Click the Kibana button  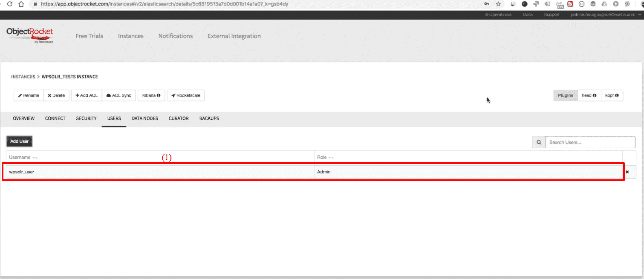pyautogui.click(x=151, y=95)
